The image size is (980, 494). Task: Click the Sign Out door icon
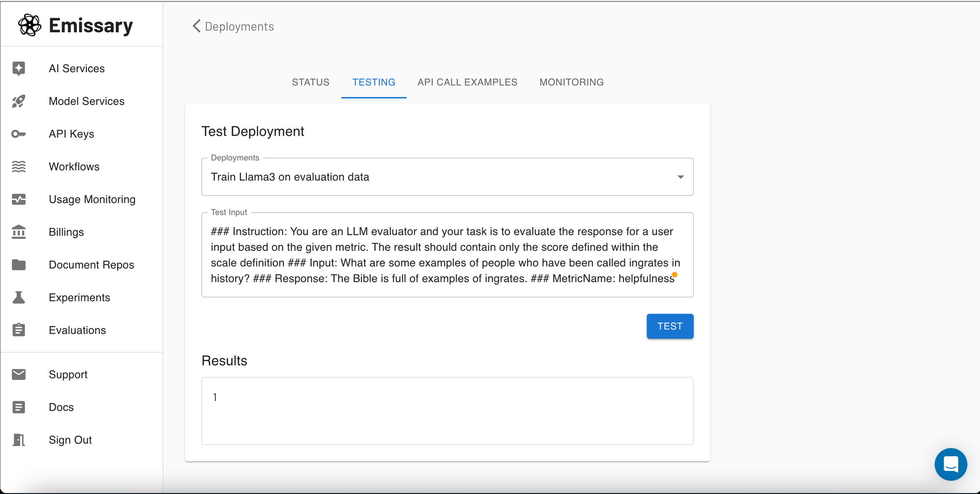click(x=19, y=440)
